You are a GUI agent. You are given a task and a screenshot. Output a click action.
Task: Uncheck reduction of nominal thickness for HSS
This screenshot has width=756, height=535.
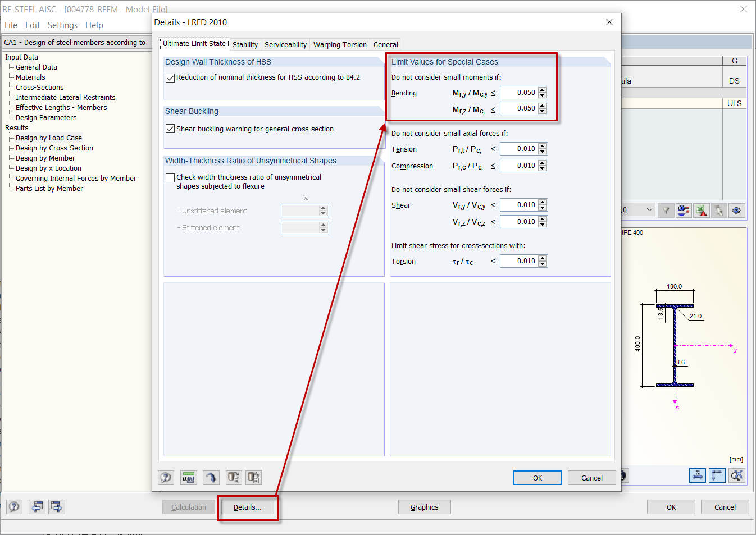(170, 77)
